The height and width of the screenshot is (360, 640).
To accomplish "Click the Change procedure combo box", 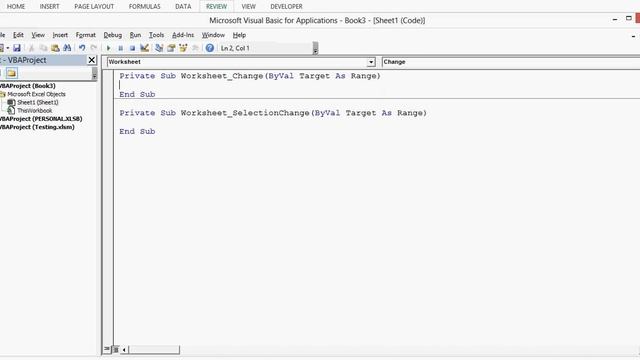I will (x=511, y=62).
